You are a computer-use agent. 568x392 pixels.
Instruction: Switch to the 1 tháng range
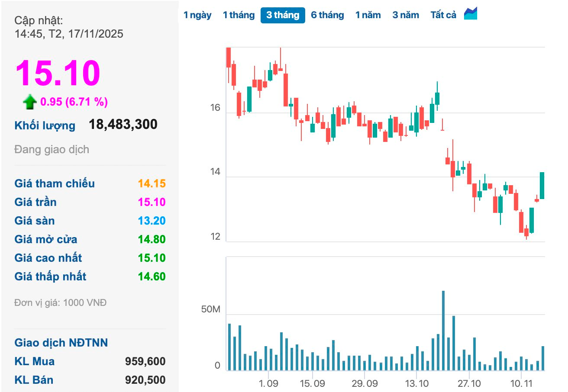tap(239, 15)
